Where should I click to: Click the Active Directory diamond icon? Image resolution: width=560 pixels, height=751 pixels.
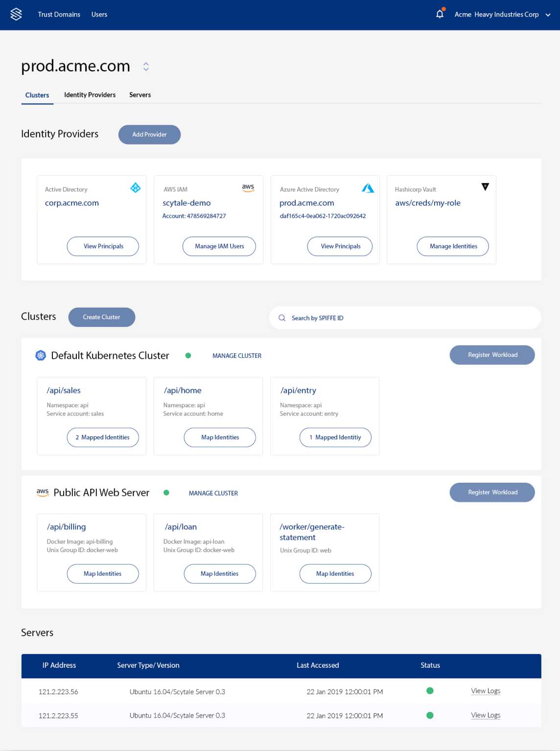136,188
